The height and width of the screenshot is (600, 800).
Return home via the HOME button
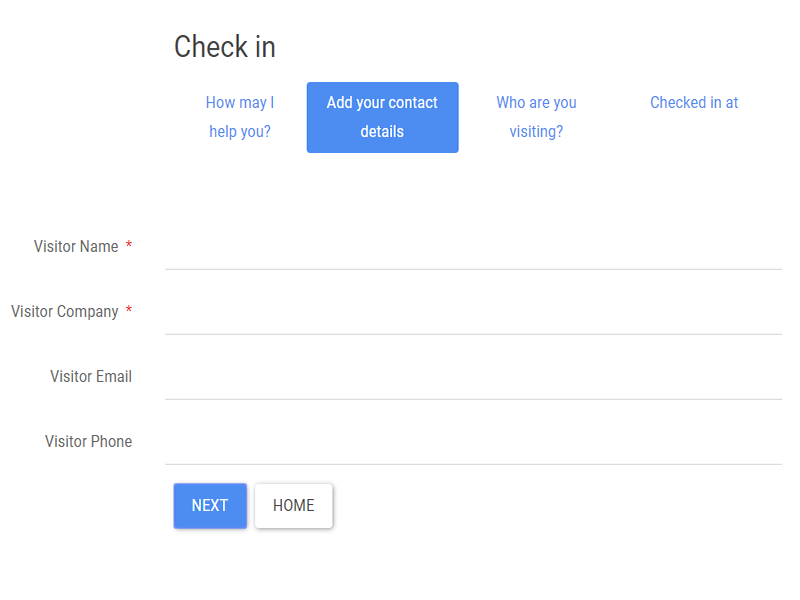pos(293,505)
